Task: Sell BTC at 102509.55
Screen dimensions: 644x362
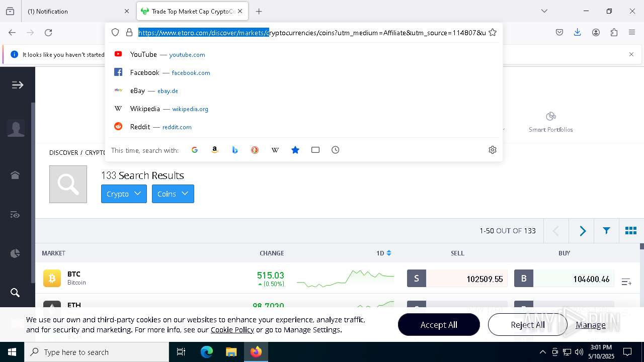Action: point(457,279)
